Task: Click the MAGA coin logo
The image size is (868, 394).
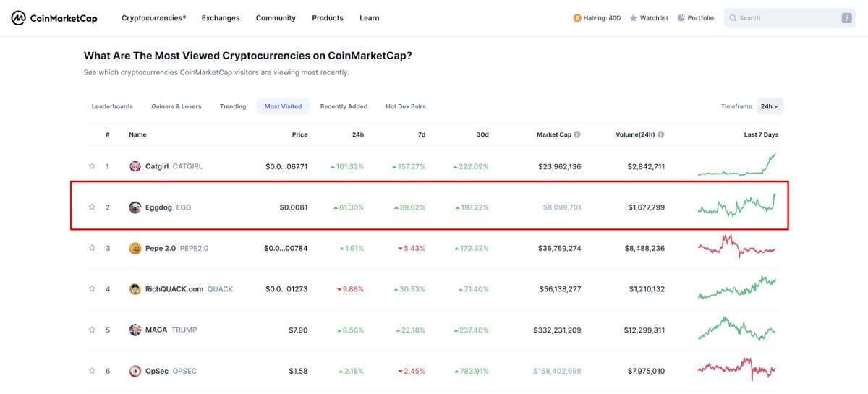Action: pyautogui.click(x=135, y=330)
